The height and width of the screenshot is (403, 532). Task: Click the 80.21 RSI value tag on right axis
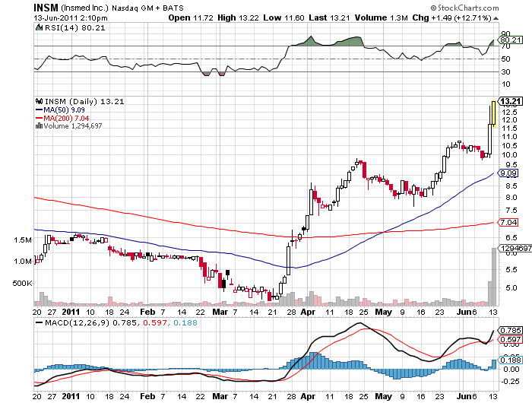pyautogui.click(x=511, y=40)
